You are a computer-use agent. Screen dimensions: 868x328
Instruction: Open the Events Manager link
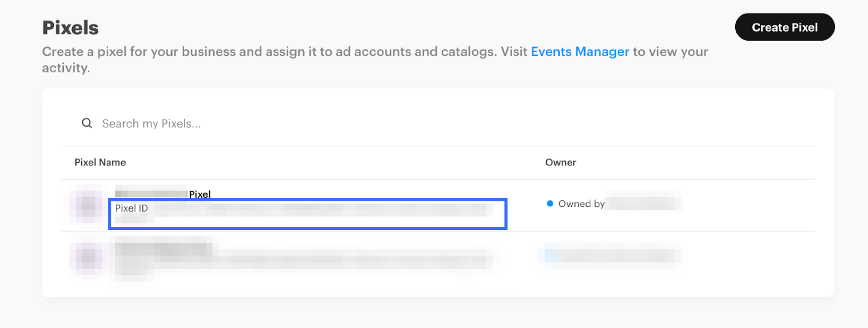coord(580,52)
